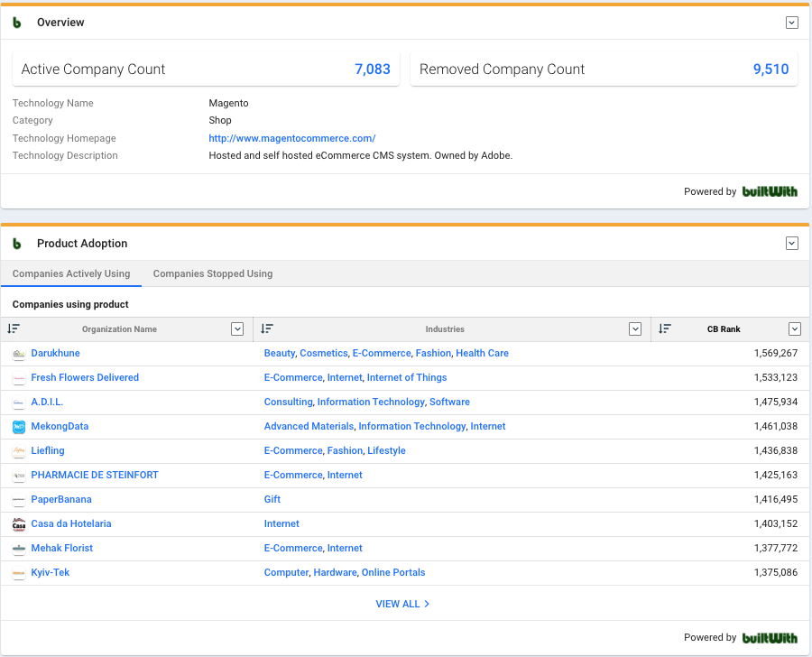This screenshot has width=812, height=657.
Task: Sort by Organization Name column icon
Action: click(14, 329)
